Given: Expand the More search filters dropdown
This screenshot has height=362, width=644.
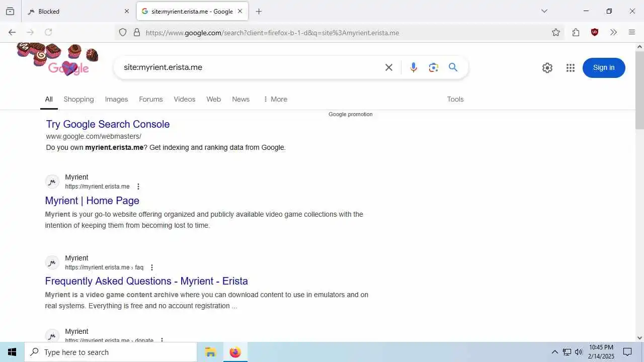Looking at the screenshot, I should pyautogui.click(x=275, y=100).
